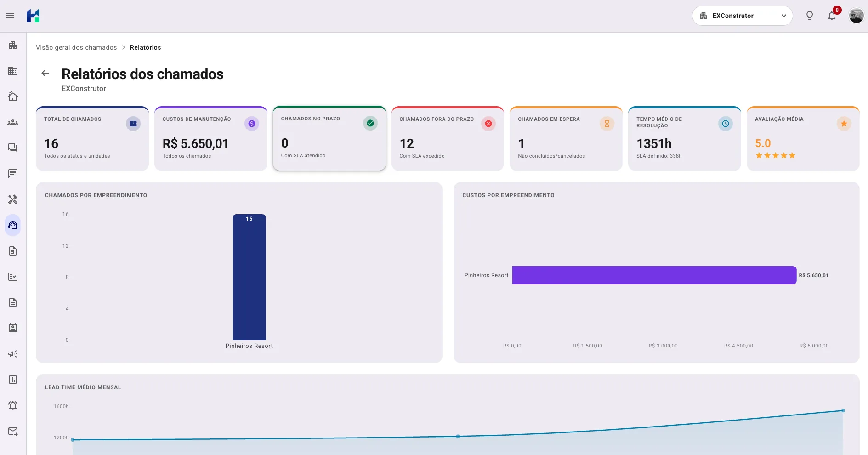Click the app logo in header
Viewport: 868px width, 455px height.
coord(33,16)
